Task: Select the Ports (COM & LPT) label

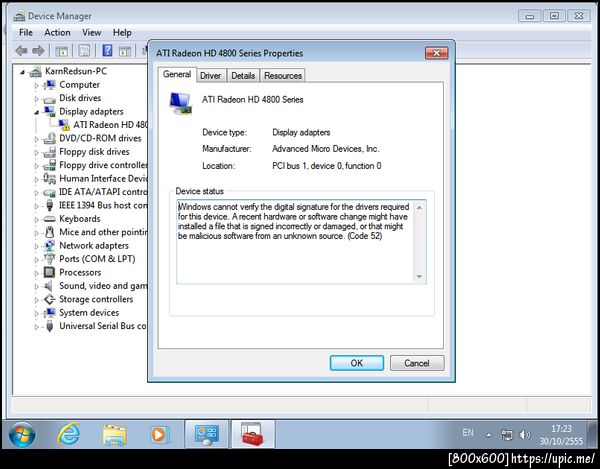Action: point(97,259)
